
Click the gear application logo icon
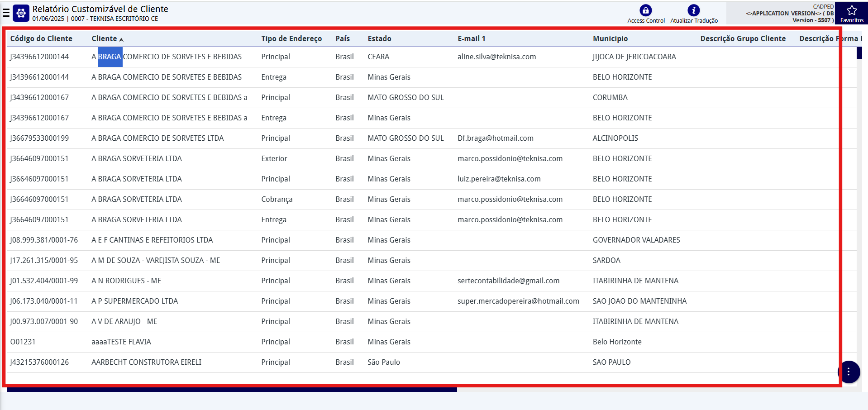(x=21, y=13)
